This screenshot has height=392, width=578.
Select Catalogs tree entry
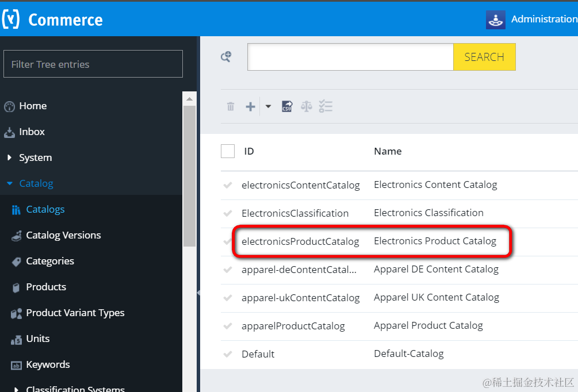click(45, 209)
